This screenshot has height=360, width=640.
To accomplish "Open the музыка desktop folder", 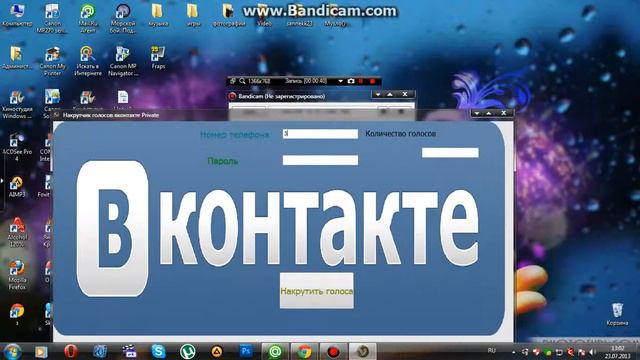I will (x=158, y=16).
